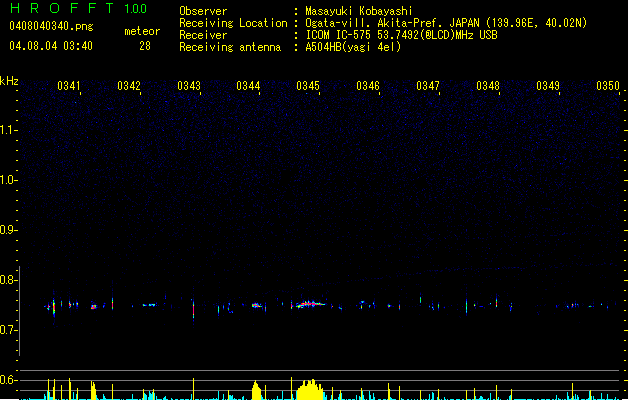Click the 'meteor' label
Image resolution: width=629 pixels, height=400 pixels.
[x=142, y=31]
